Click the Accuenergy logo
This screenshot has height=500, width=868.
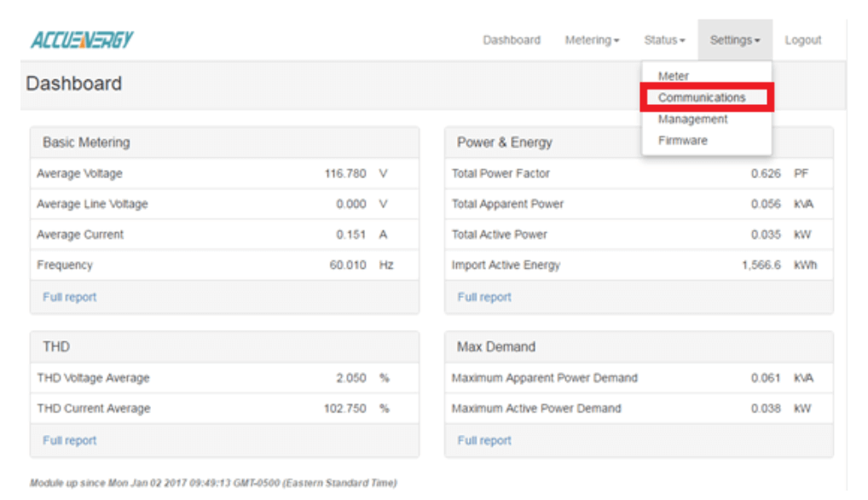[82, 40]
